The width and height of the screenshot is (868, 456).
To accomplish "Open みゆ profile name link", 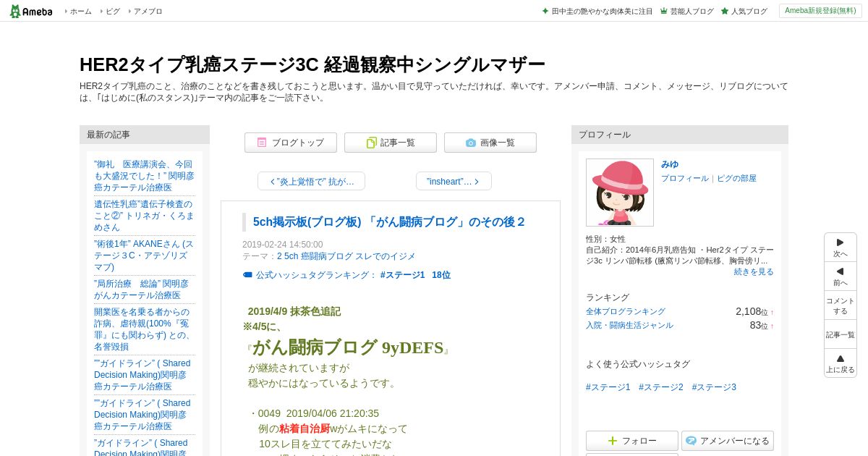I will [x=670, y=164].
